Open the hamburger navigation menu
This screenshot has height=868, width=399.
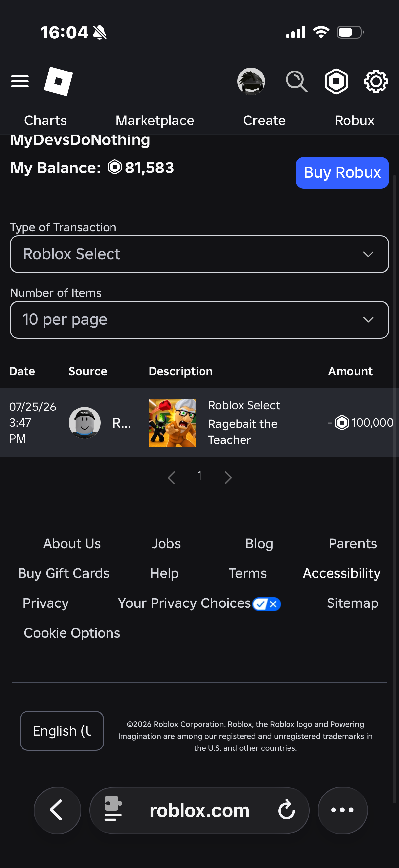[x=20, y=81]
